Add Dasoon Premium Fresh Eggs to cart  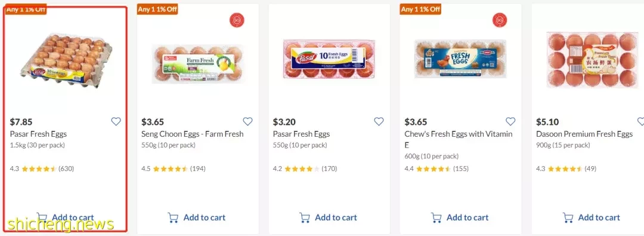(591, 217)
